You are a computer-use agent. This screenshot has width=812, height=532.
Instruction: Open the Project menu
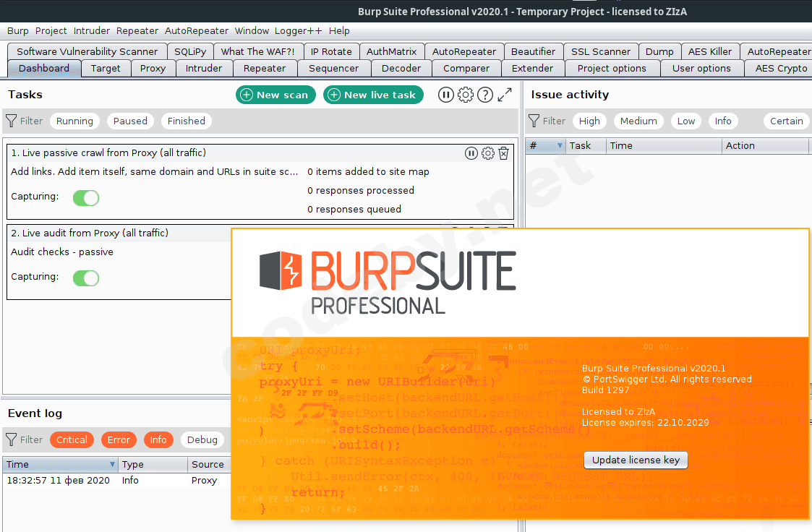(51, 31)
